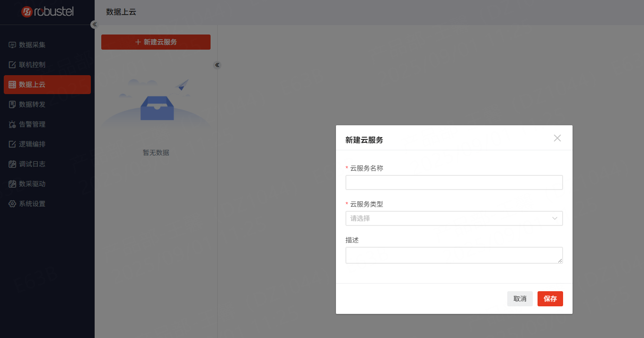Open the 云服务类型 dropdown
644x338 pixels.
tap(450, 218)
